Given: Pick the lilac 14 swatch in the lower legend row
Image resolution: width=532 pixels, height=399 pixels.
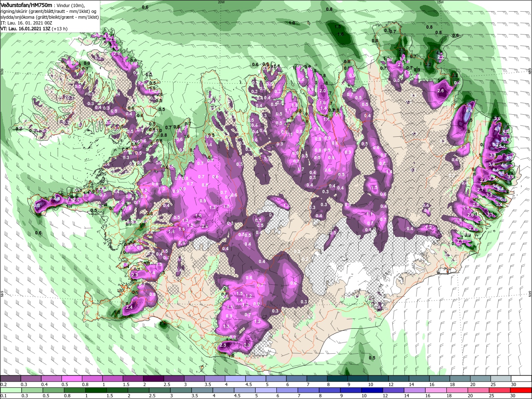Looking at the screenshot, I should (414, 390).
